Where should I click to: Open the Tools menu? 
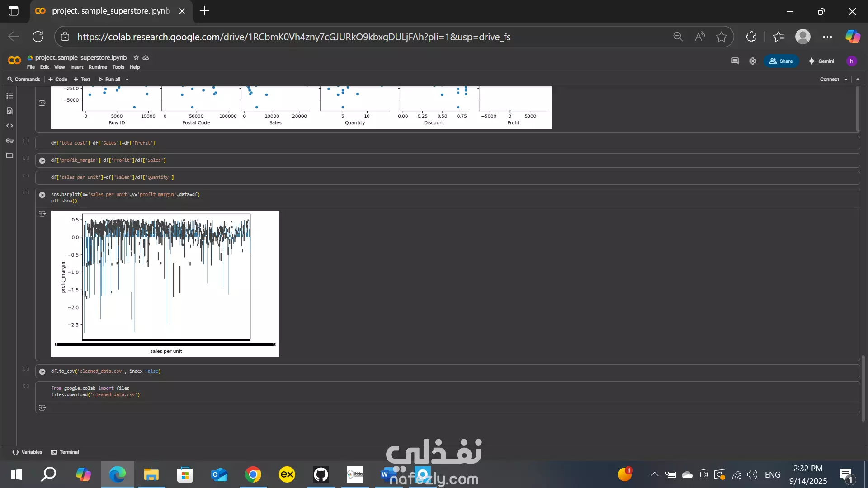[118, 67]
